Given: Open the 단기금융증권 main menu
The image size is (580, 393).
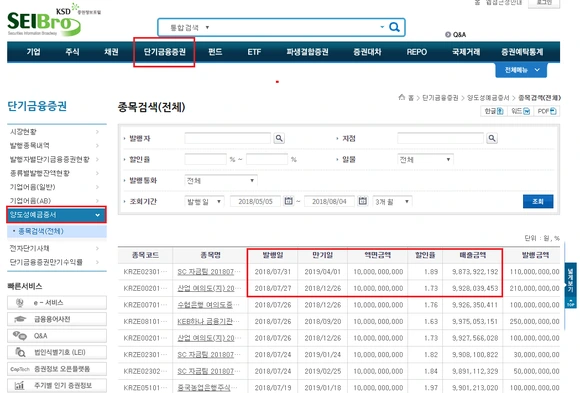Looking at the screenshot, I should 165,52.
